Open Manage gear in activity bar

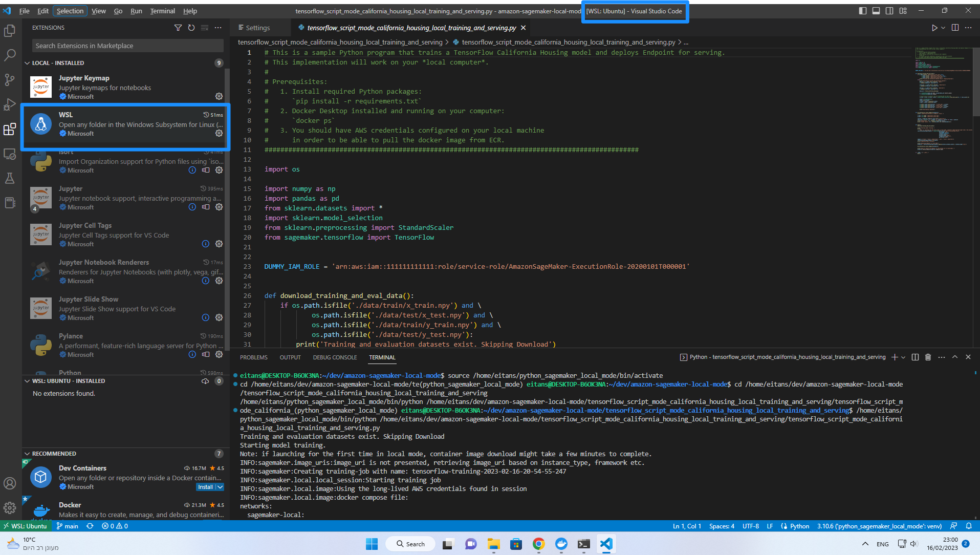pyautogui.click(x=10, y=508)
